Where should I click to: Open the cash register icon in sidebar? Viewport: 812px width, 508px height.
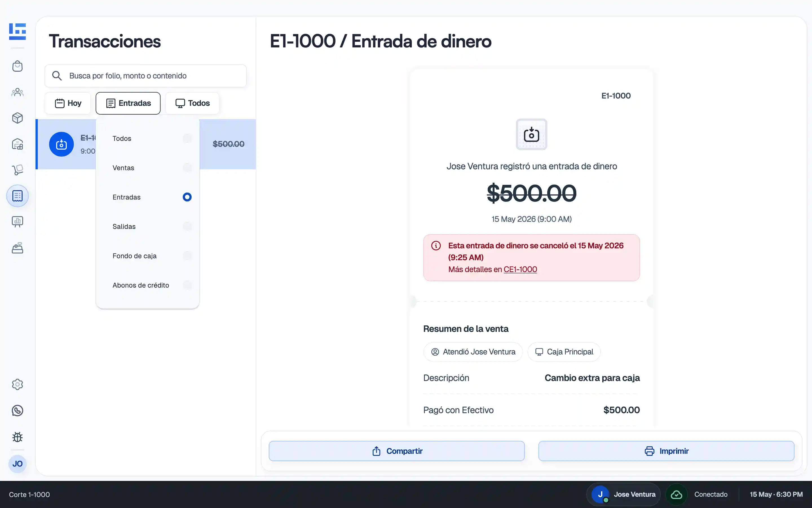coord(17,248)
